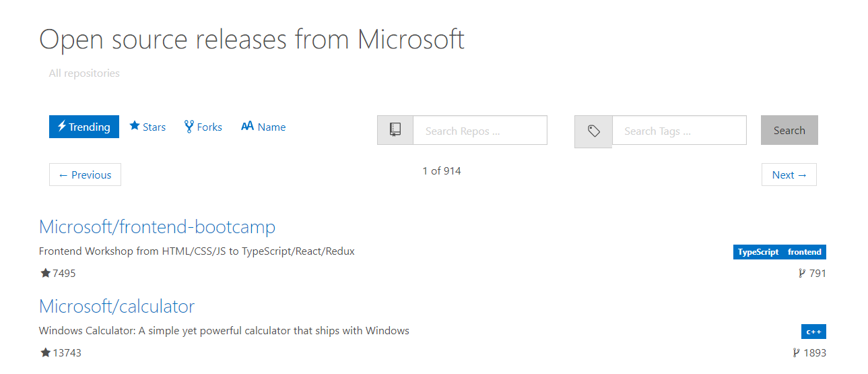
Task: Click the AA icon beside Name
Action: pos(247,126)
